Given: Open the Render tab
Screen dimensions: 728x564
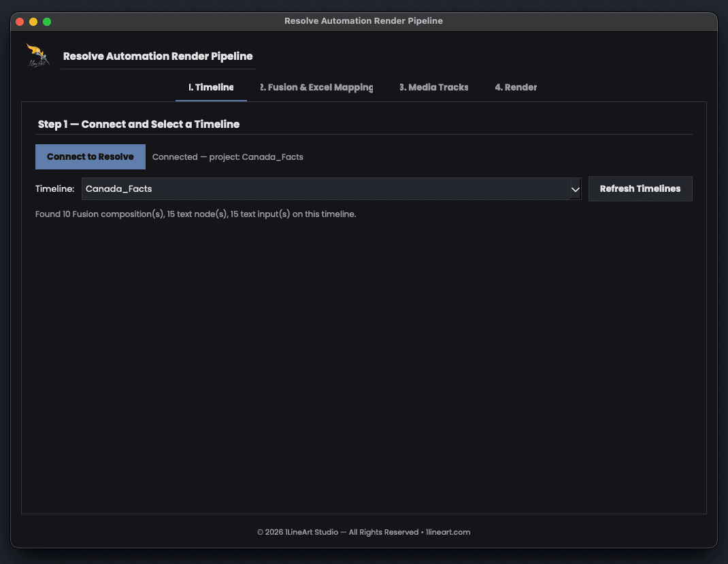Looking at the screenshot, I should (515, 87).
